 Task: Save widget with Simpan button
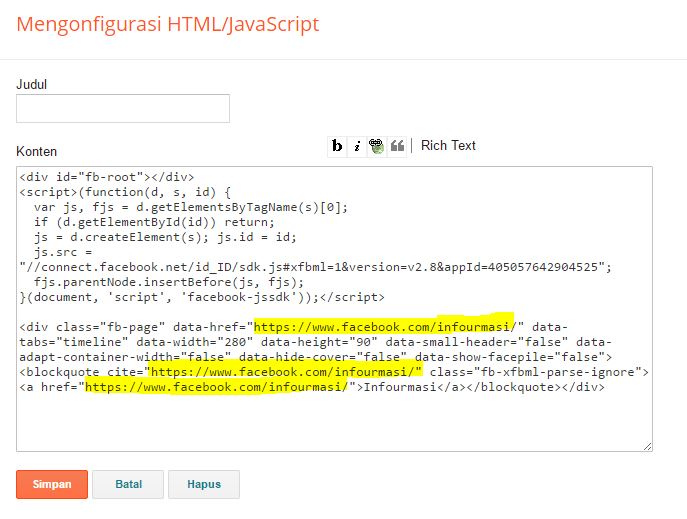click(52, 484)
